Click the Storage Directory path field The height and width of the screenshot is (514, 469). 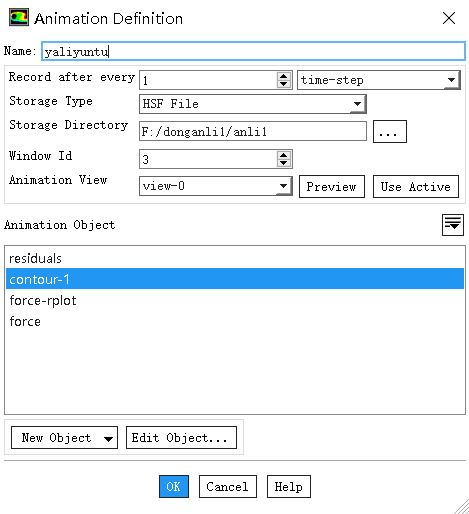click(x=253, y=131)
